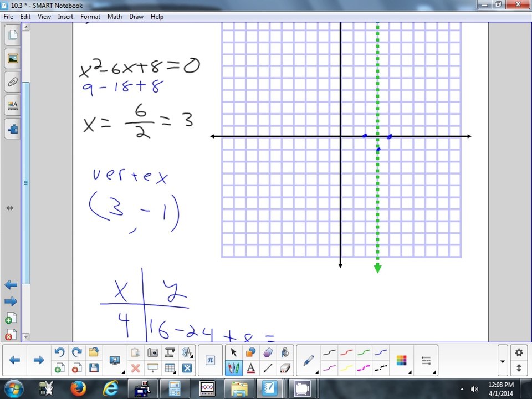The image size is (532, 399).
Task: Select the yellow pen line style
Action: tap(346, 368)
